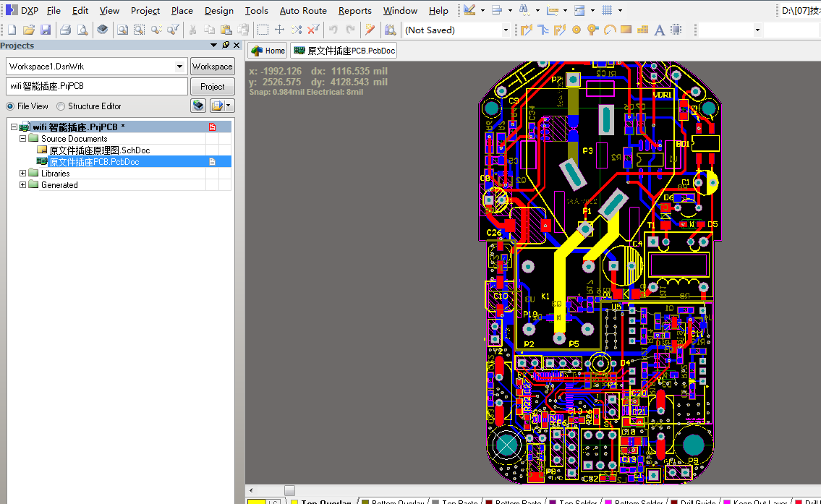Click the horizontal scrollbar thumb
Viewport: 821px width, 504px height.
point(289,490)
